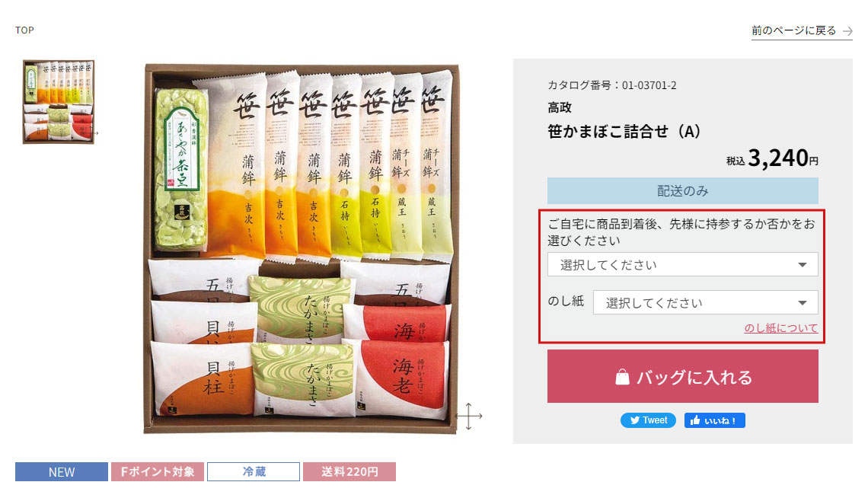868x498 pixels.
Task: Click the zoom crosshair icon beside product image
Action: 469,416
